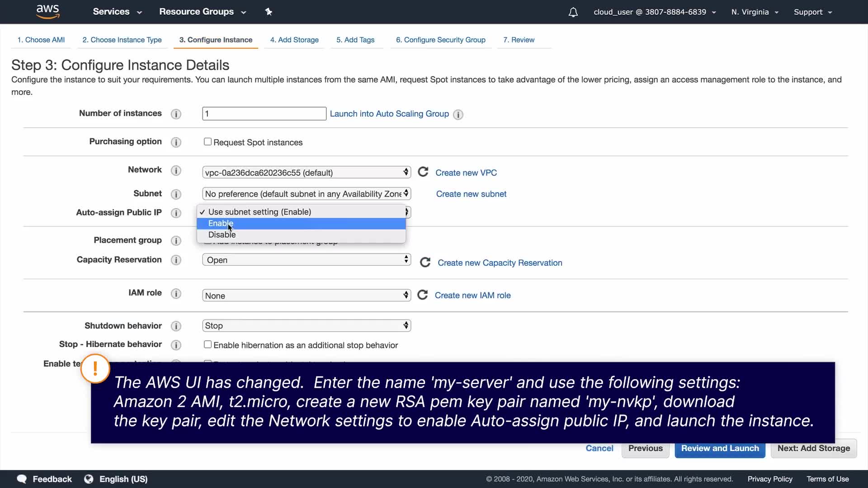Refresh the Capacity Reservation list icon
868x488 pixels.
click(425, 263)
